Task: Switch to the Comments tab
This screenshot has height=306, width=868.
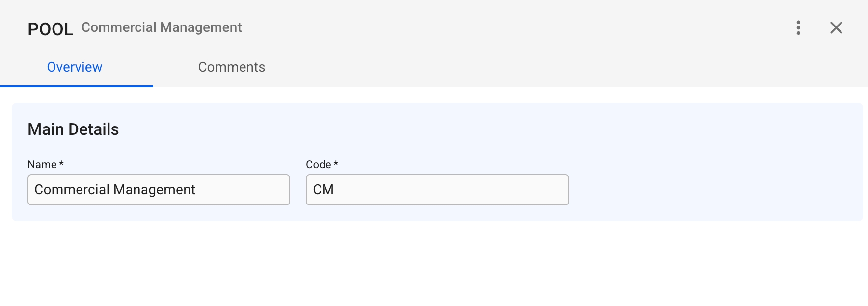Action: pyautogui.click(x=231, y=67)
